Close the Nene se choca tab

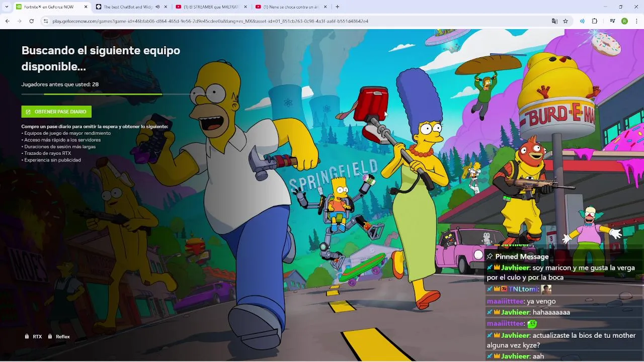tap(325, 7)
